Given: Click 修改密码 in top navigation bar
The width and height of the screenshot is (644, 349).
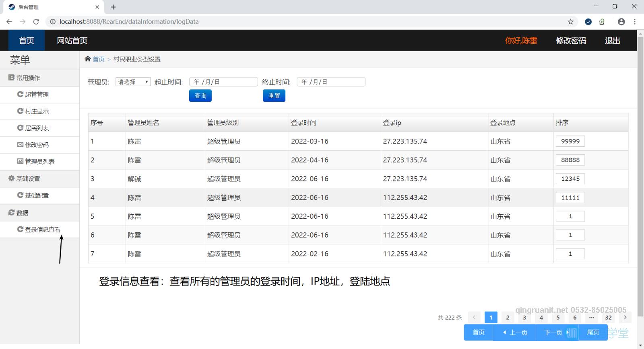Looking at the screenshot, I should (571, 41).
